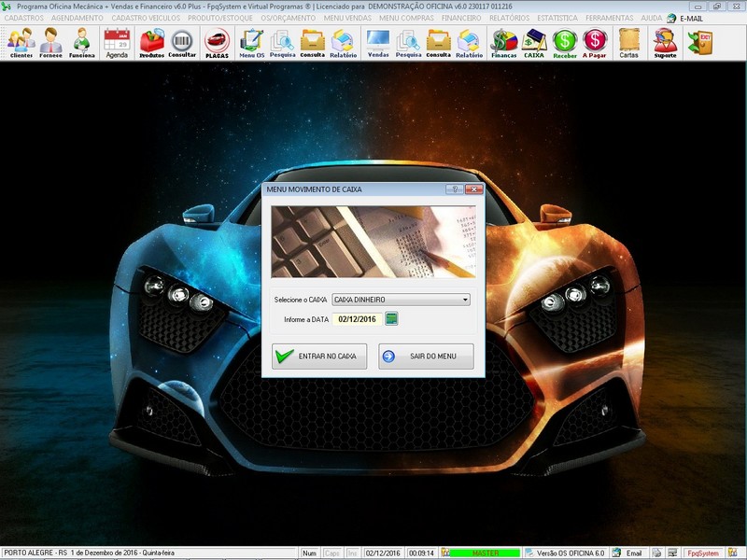Click the SAIR DO MENU button

pos(426,357)
